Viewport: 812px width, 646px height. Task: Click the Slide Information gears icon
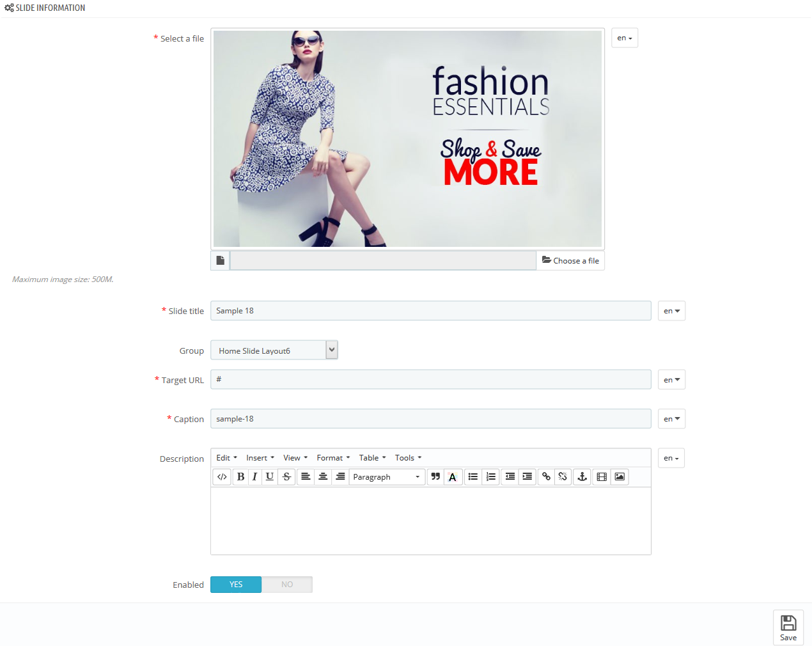(9, 8)
